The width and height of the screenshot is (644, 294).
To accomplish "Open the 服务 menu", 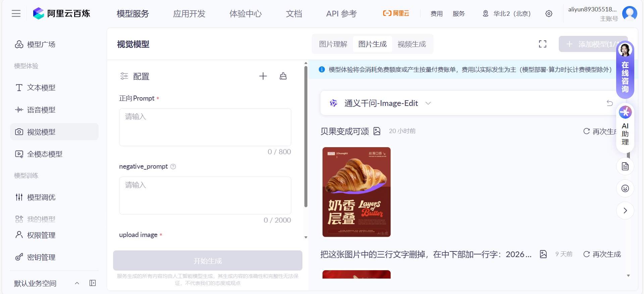I will click(459, 14).
